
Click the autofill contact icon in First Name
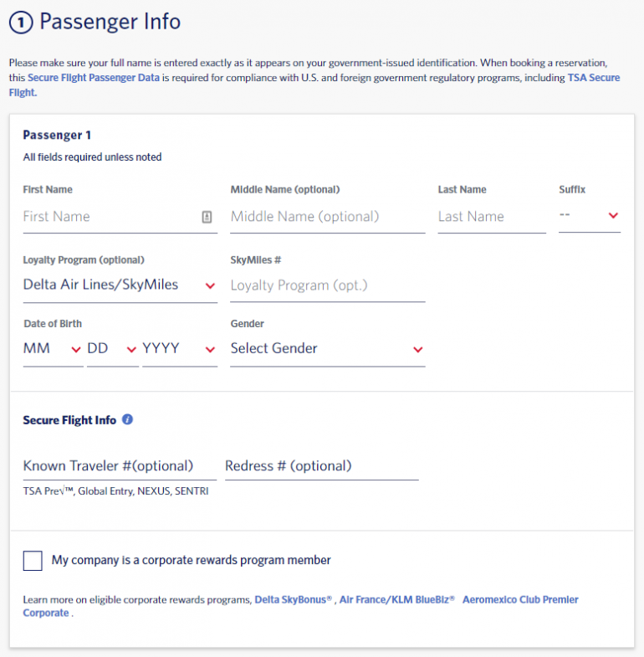tap(207, 217)
